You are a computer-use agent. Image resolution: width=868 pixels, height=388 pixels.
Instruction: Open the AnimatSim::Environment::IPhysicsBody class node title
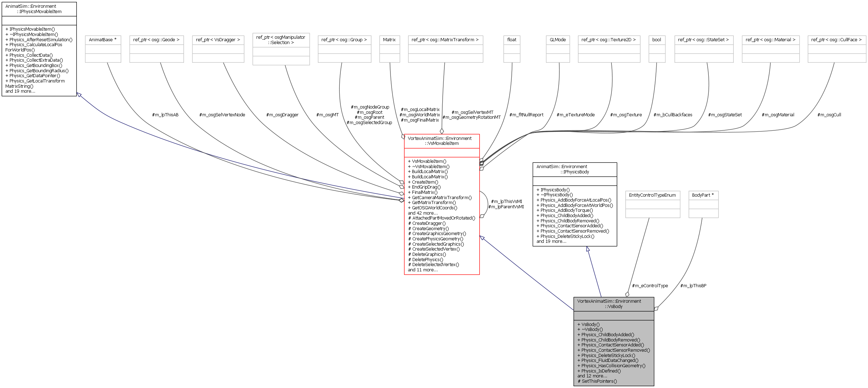(562, 169)
